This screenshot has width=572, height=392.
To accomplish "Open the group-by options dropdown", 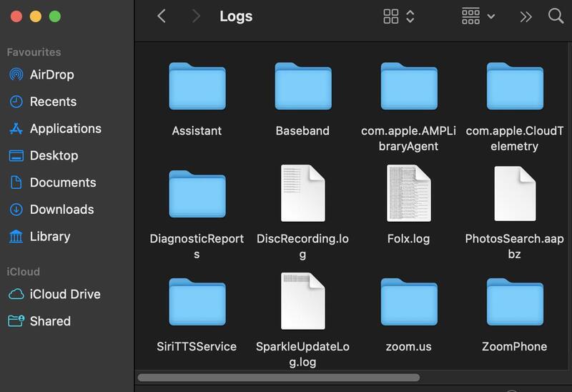I will pyautogui.click(x=478, y=16).
